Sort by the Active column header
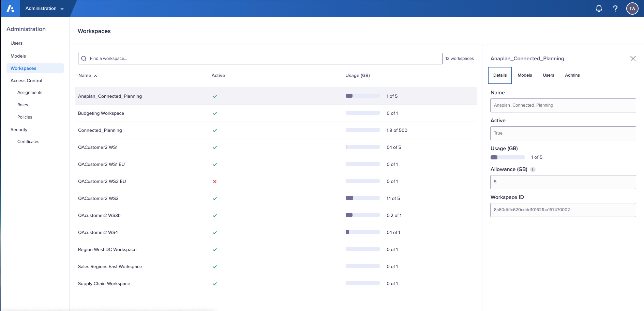The width and height of the screenshot is (644, 311). 218,76
